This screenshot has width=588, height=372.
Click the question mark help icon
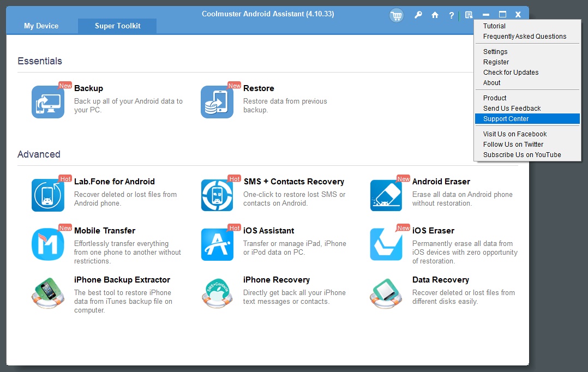pos(452,15)
